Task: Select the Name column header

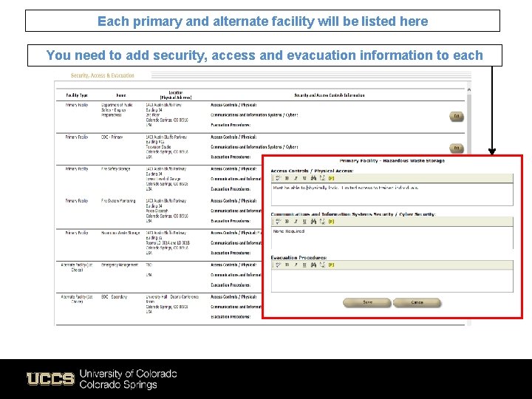Action: click(x=121, y=95)
